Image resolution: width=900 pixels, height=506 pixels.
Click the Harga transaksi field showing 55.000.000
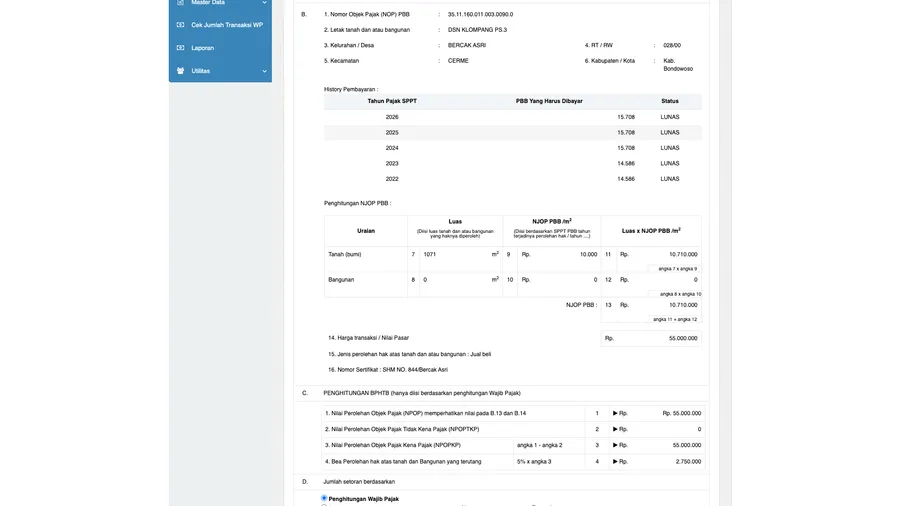pos(651,338)
